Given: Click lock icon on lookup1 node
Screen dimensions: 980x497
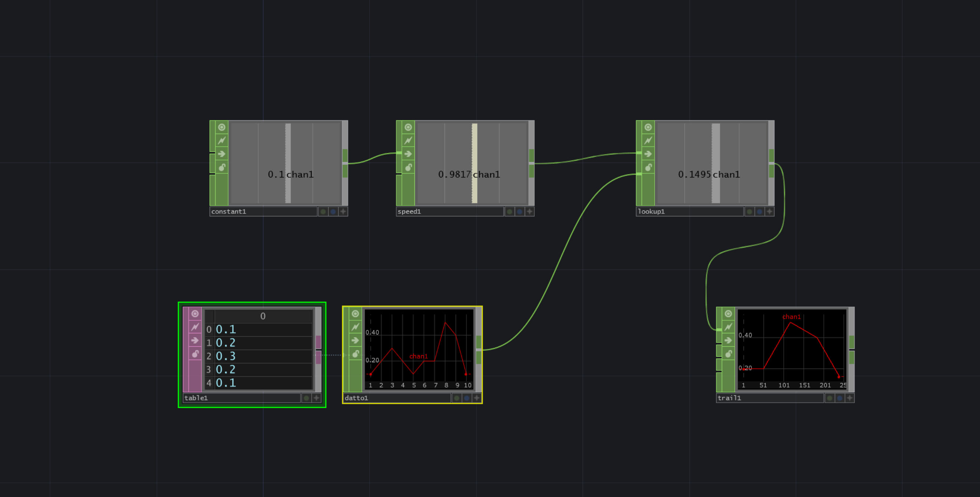Looking at the screenshot, I should (648, 167).
